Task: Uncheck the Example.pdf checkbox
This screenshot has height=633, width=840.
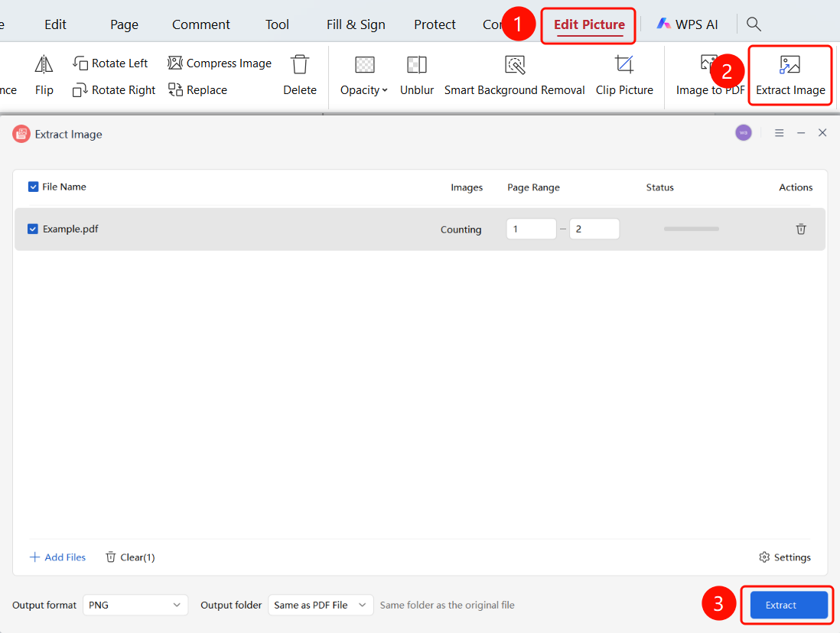Action: pyautogui.click(x=33, y=229)
